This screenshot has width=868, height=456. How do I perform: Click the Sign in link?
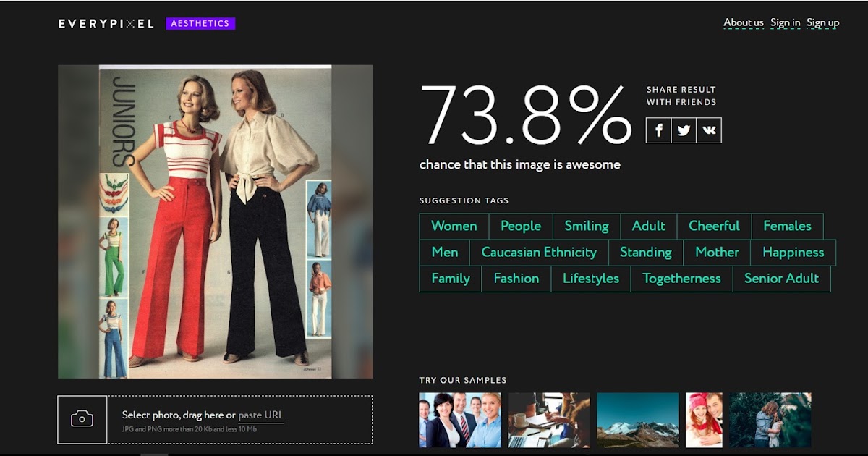[x=786, y=22]
